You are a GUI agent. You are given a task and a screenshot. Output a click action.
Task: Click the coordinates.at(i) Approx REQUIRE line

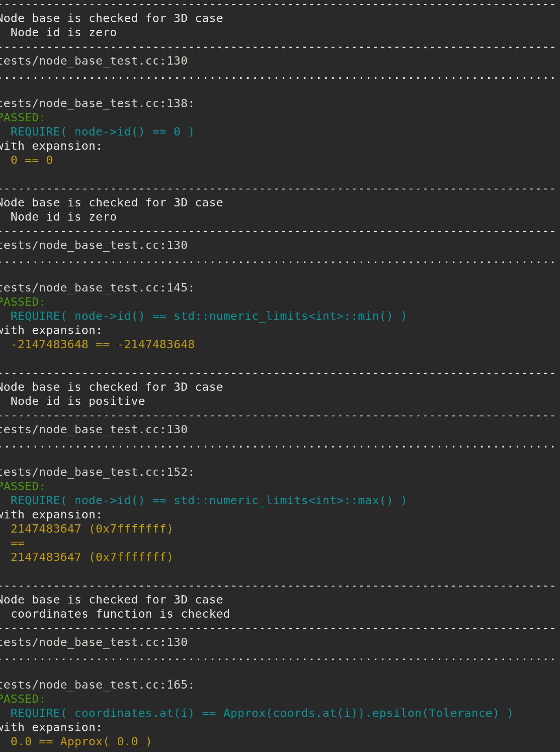pyautogui.click(x=262, y=713)
